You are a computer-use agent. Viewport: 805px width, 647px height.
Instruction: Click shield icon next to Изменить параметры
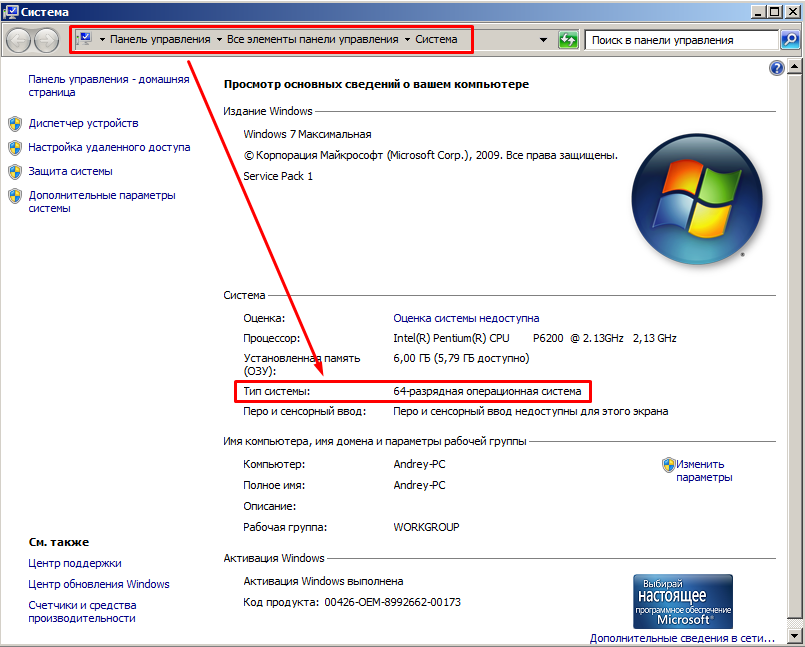(x=668, y=465)
